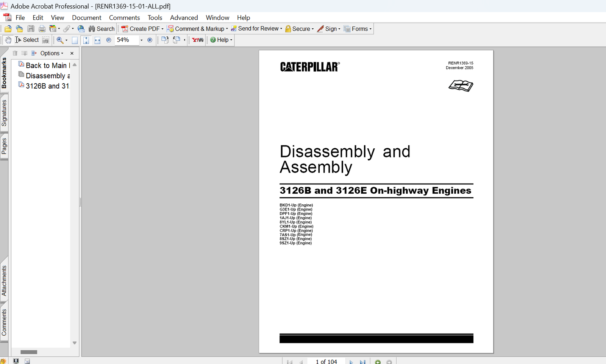Screen dimensions: 606x364
Task: Click the '1 of 104' page number field
Action: coord(326,362)
